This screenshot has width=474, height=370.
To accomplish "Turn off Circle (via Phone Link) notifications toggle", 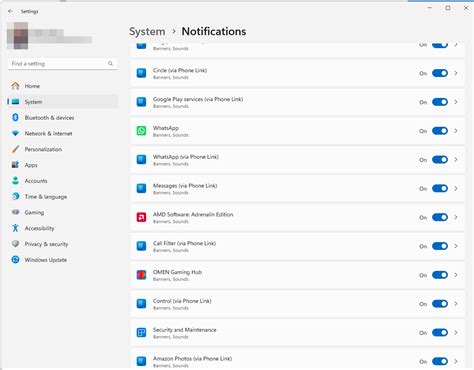I will (440, 73).
